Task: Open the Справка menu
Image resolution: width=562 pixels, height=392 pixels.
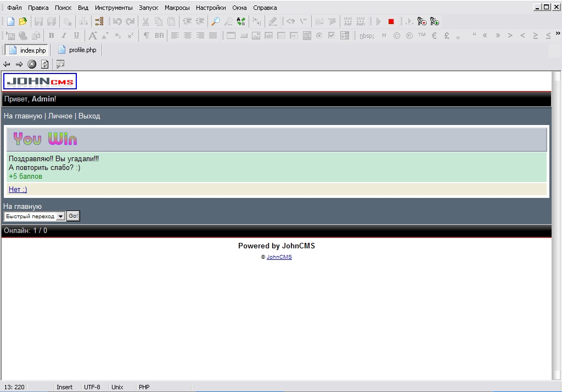Action: [x=265, y=8]
